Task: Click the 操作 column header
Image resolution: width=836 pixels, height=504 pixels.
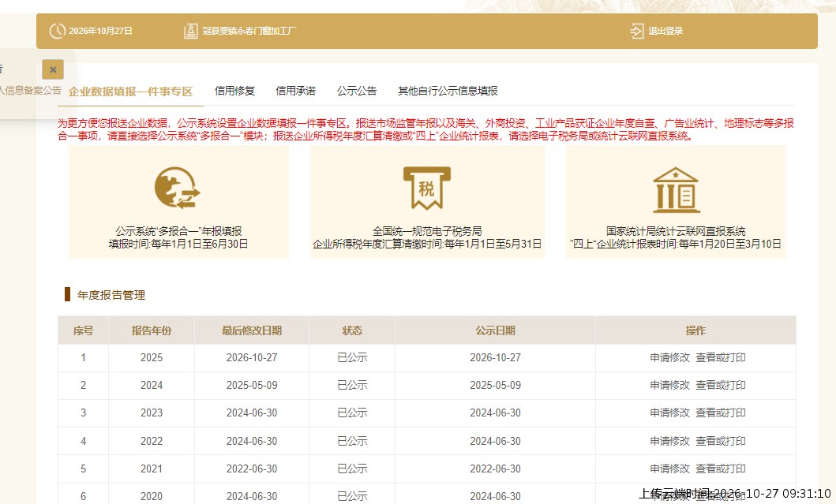Action: pyautogui.click(x=695, y=330)
